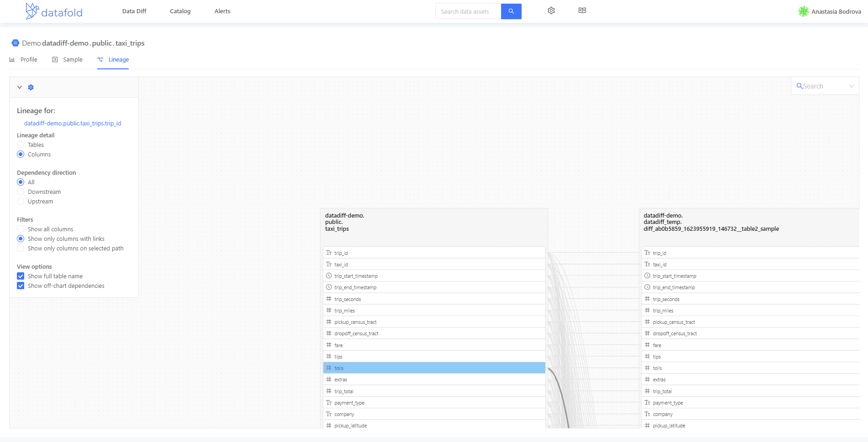Select taxi_trips trip_total column
The image size is (868, 442).
click(x=434, y=391)
